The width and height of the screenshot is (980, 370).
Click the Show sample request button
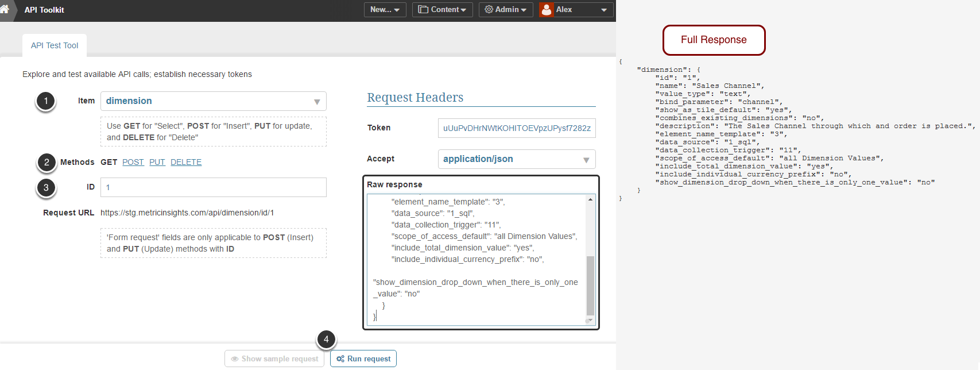[x=274, y=359]
